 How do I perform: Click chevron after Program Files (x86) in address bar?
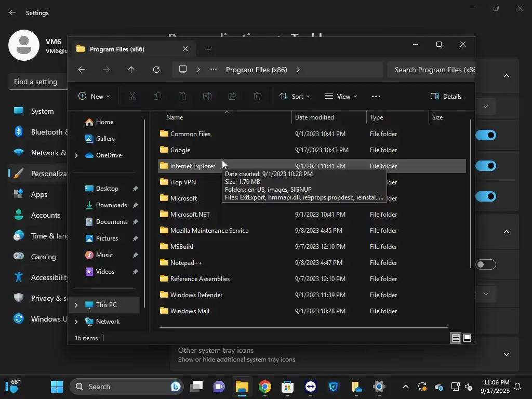298,70
